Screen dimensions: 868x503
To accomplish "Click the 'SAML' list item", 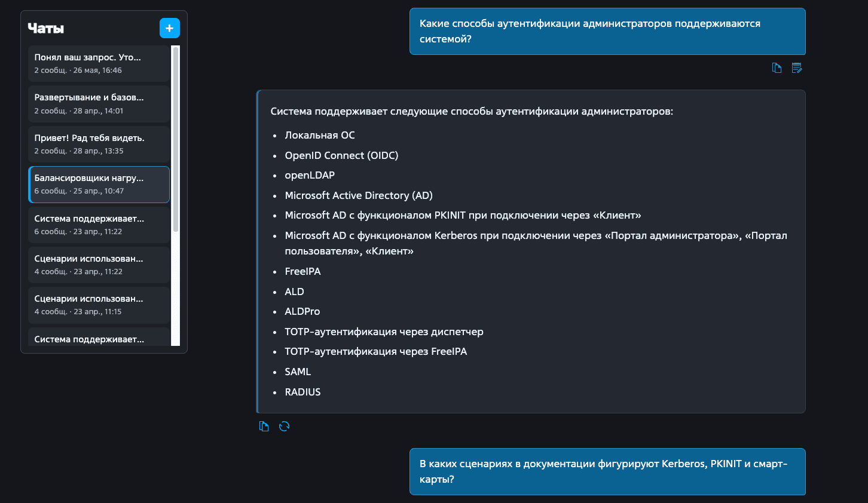I will (298, 372).
